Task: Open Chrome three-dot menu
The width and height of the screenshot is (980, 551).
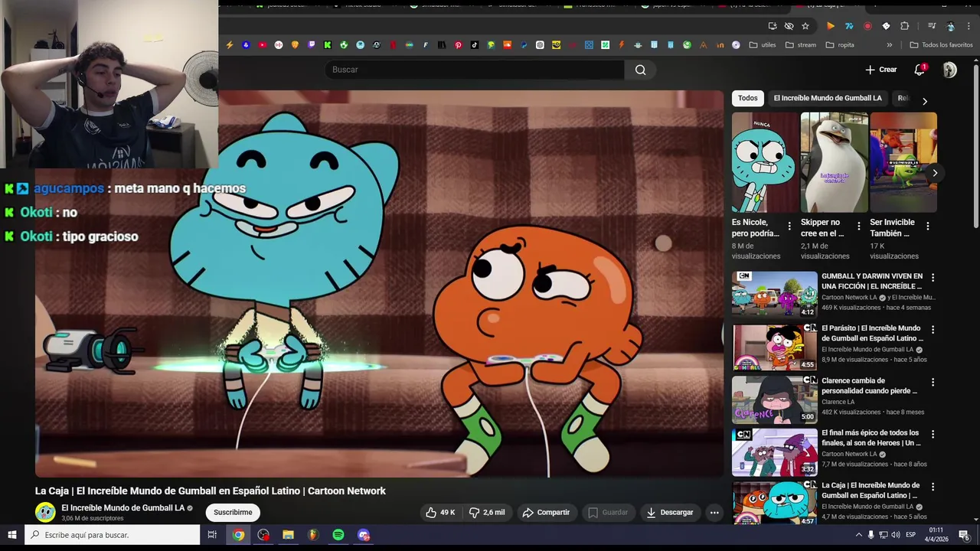Action: (x=969, y=26)
